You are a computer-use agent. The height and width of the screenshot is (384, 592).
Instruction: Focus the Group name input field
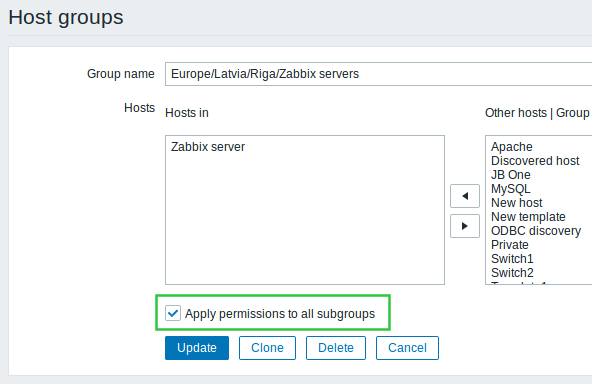(x=378, y=74)
